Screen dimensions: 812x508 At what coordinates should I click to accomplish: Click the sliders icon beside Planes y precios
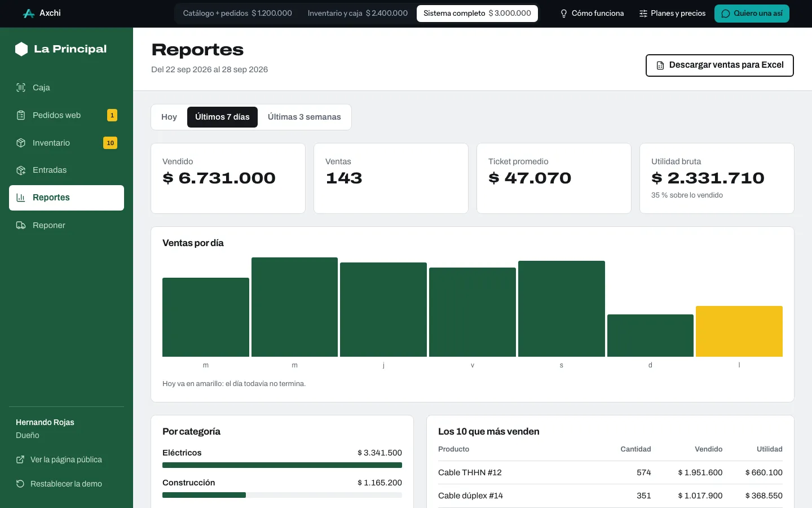click(643, 14)
